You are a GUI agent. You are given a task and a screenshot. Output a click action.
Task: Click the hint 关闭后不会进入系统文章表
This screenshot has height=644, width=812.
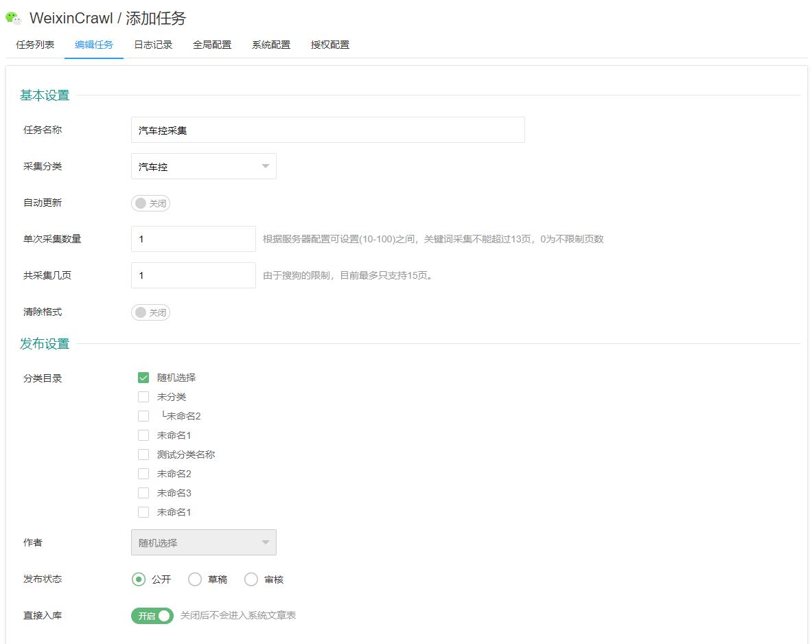(x=237, y=615)
